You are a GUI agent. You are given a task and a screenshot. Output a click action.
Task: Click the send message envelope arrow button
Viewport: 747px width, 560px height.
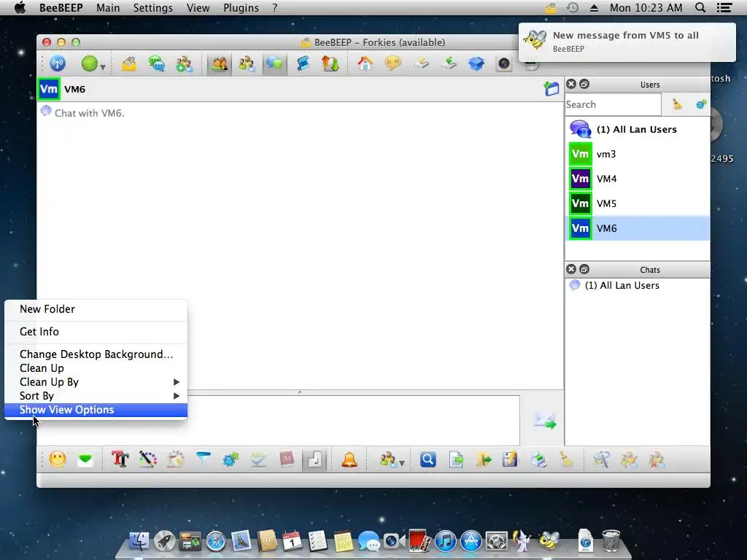[x=545, y=421]
